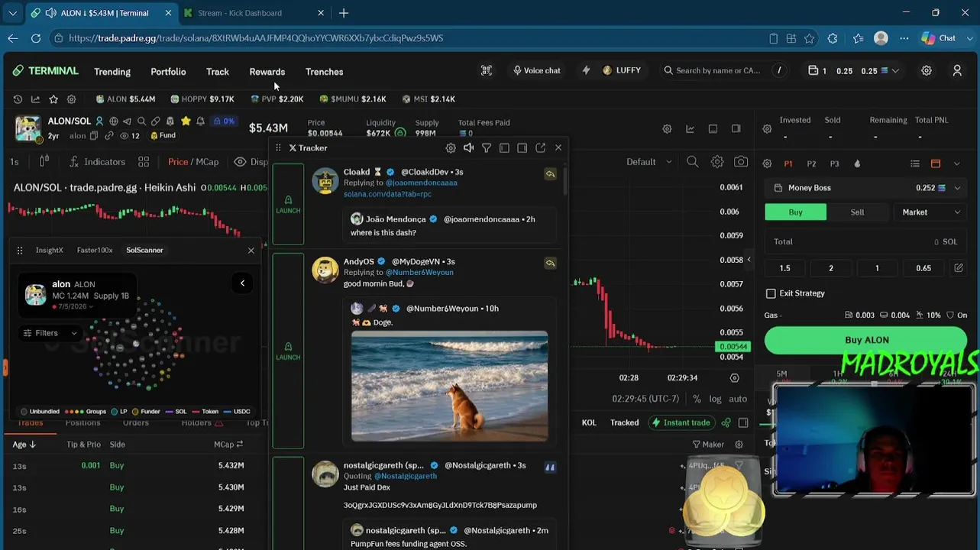Close the X Tracker panel
Image resolution: width=980 pixels, height=550 pixels.
coord(558,148)
